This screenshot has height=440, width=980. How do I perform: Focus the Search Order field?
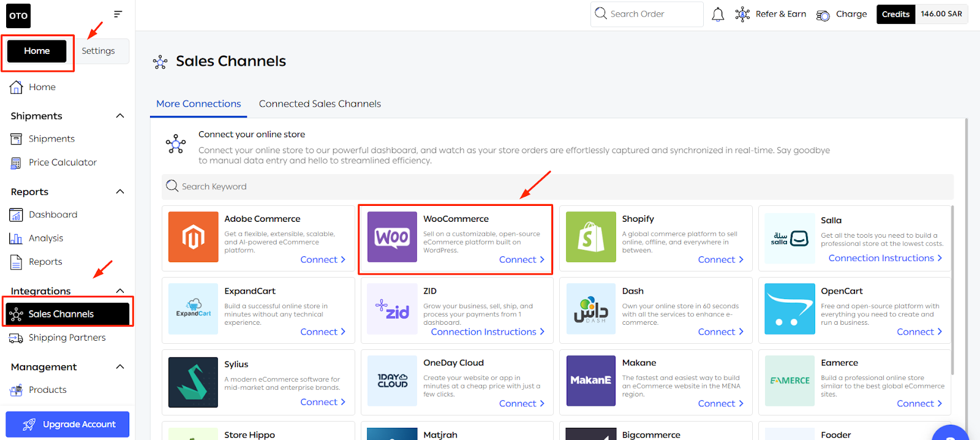pyautogui.click(x=647, y=14)
